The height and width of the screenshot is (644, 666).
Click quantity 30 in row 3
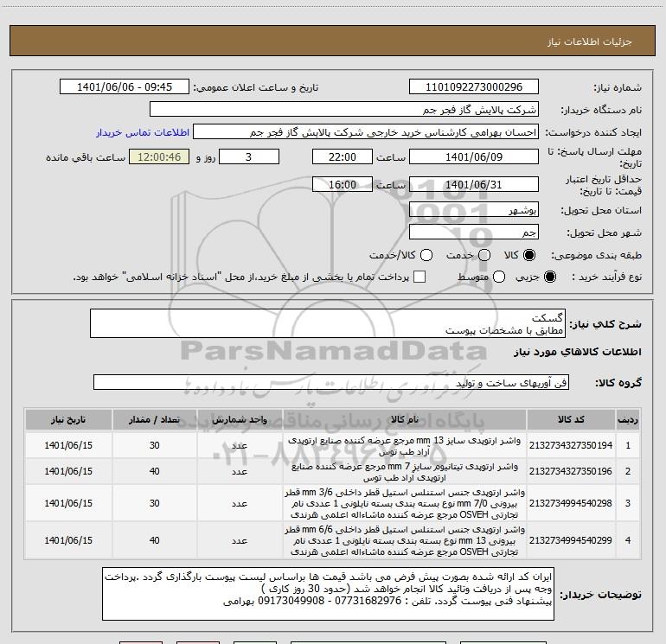click(154, 503)
